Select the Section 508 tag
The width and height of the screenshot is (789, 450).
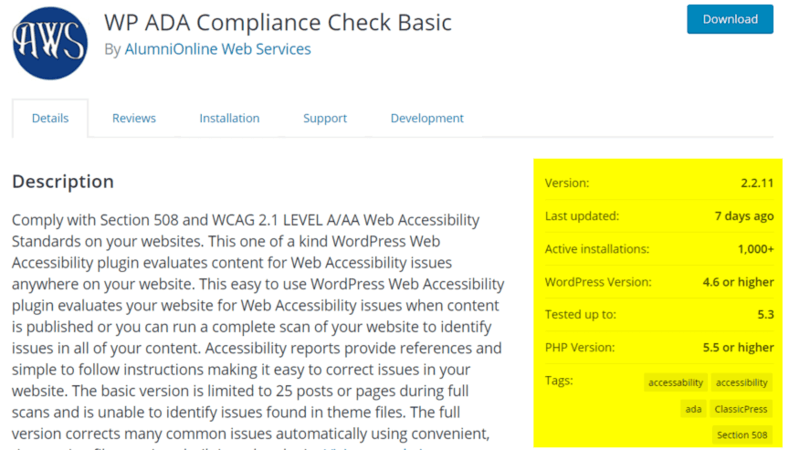[742, 435]
